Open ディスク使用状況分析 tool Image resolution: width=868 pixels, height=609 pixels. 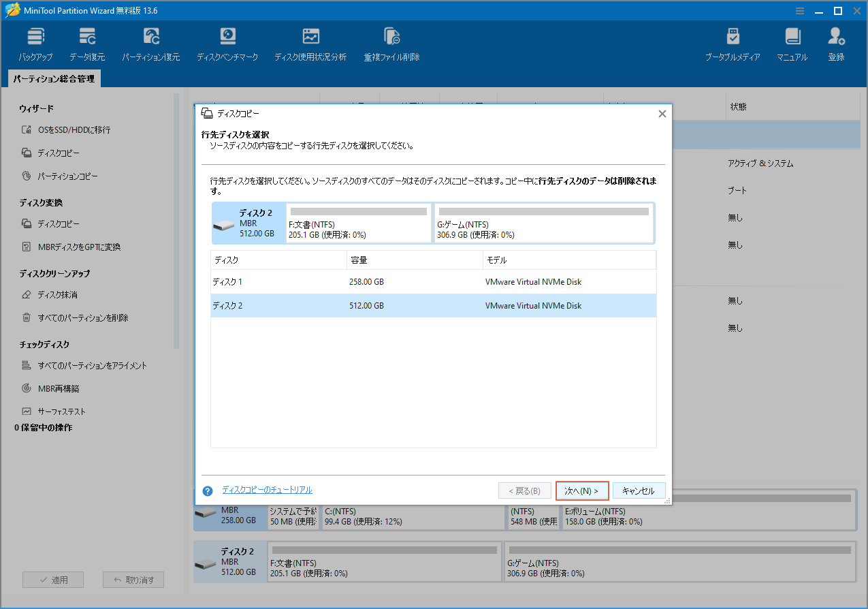[x=310, y=44]
